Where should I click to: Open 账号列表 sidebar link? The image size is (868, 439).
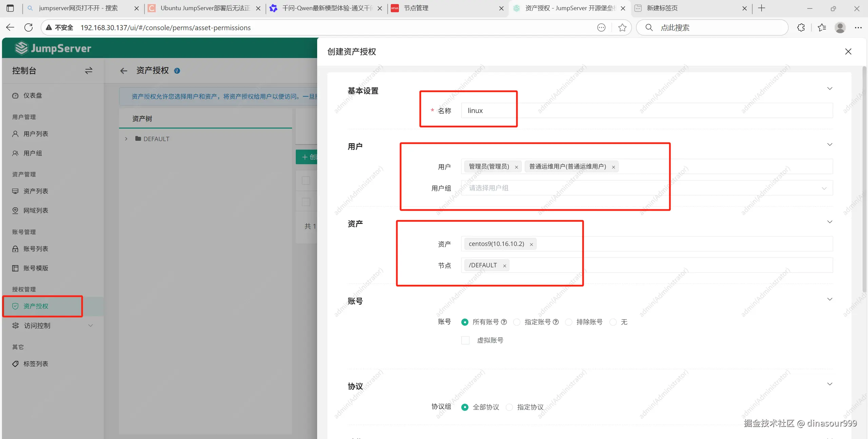[x=36, y=249]
